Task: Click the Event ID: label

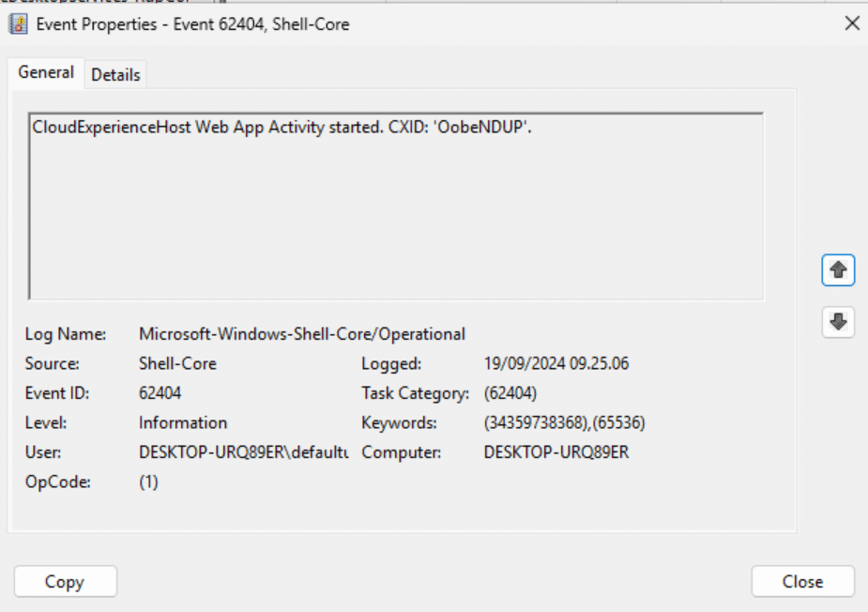Action: coord(57,393)
